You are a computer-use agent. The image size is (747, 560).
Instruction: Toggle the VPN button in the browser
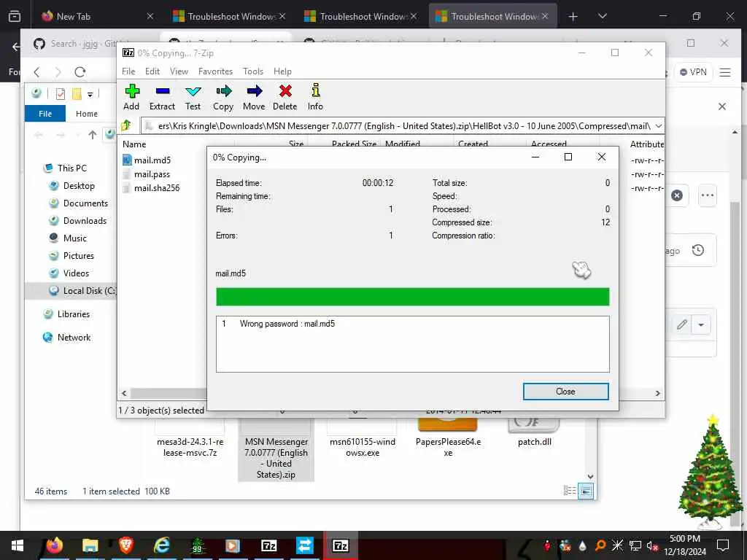point(693,72)
